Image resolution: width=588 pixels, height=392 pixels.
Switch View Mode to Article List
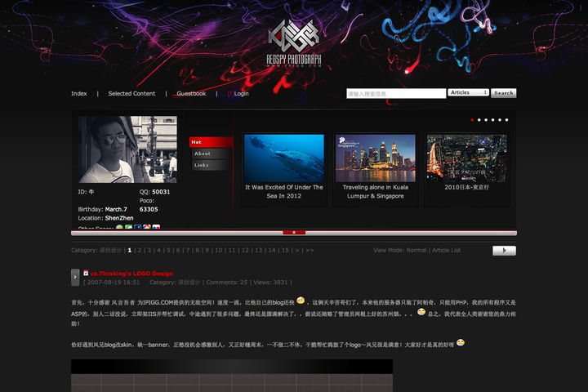[x=446, y=250]
